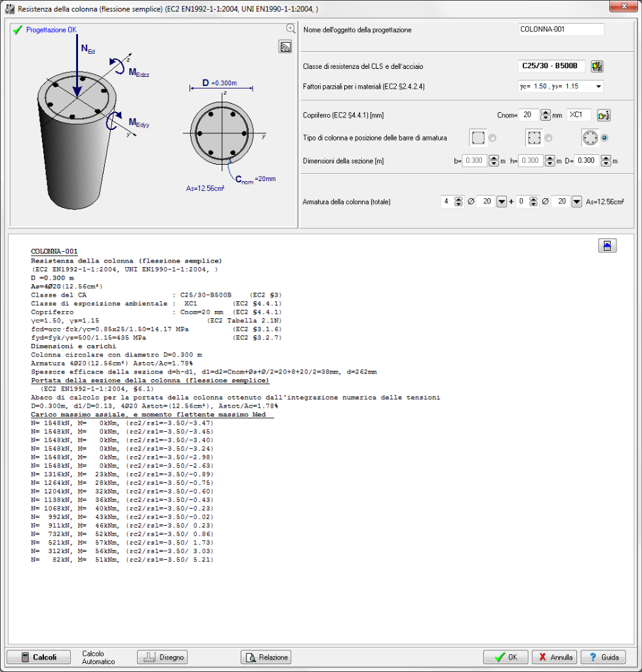Cancel with the Annulla button
The width and height of the screenshot is (642, 672).
click(555, 657)
